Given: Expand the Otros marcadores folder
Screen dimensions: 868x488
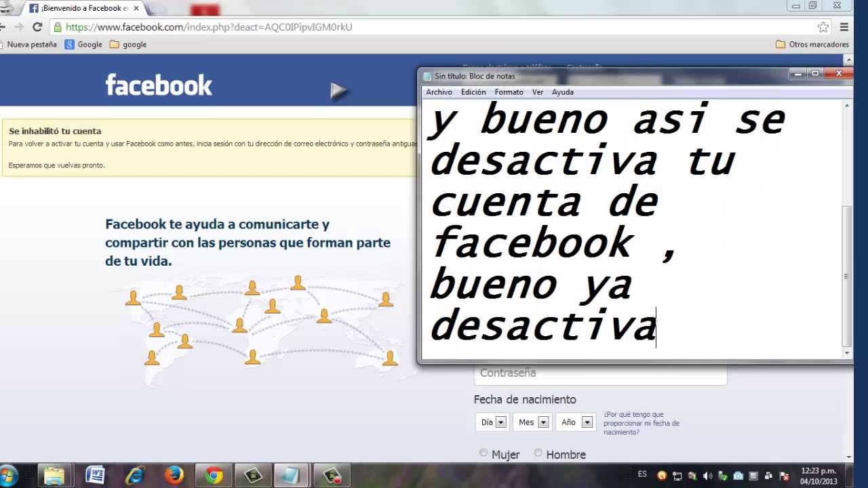Looking at the screenshot, I should (812, 45).
